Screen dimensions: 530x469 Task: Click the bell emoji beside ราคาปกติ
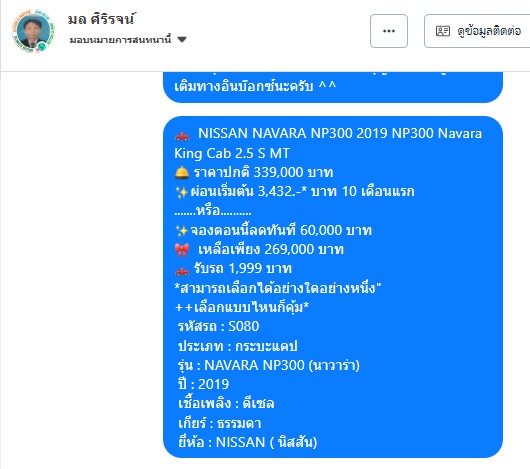point(182,173)
